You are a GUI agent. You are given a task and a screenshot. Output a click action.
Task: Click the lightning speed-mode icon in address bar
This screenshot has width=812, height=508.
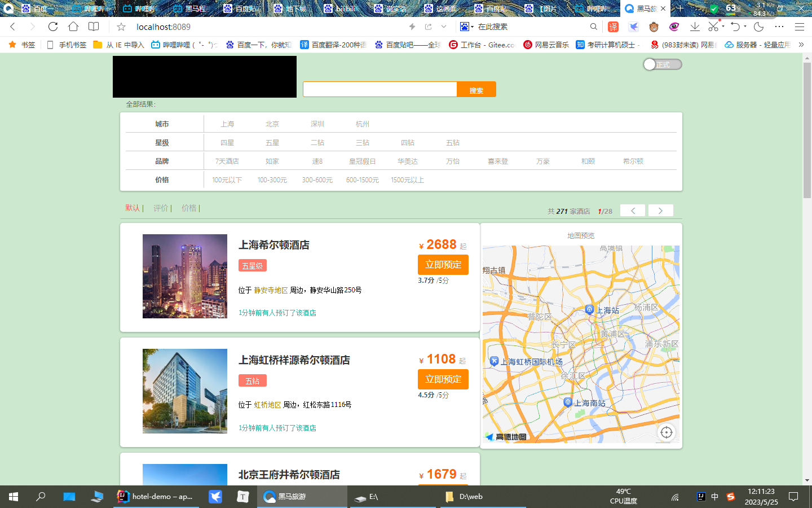[x=412, y=27]
